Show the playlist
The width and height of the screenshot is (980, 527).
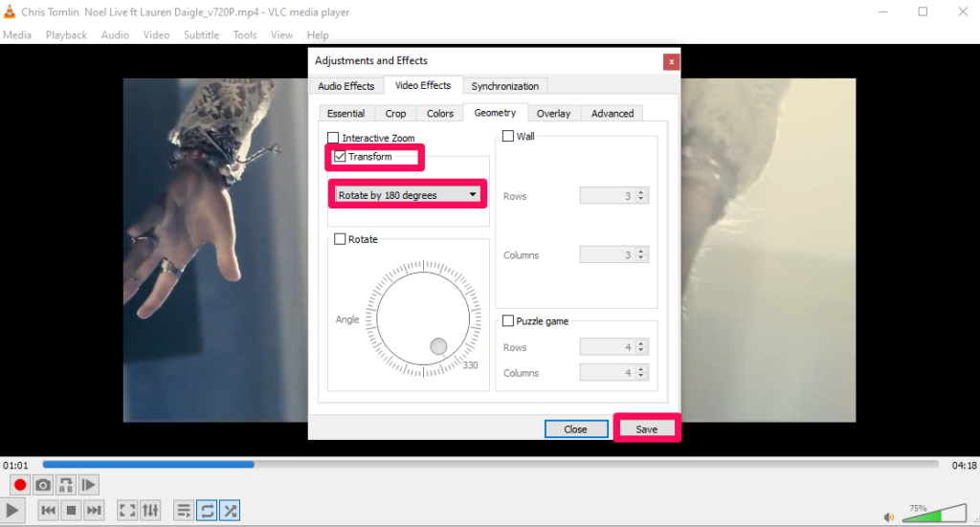click(184, 510)
